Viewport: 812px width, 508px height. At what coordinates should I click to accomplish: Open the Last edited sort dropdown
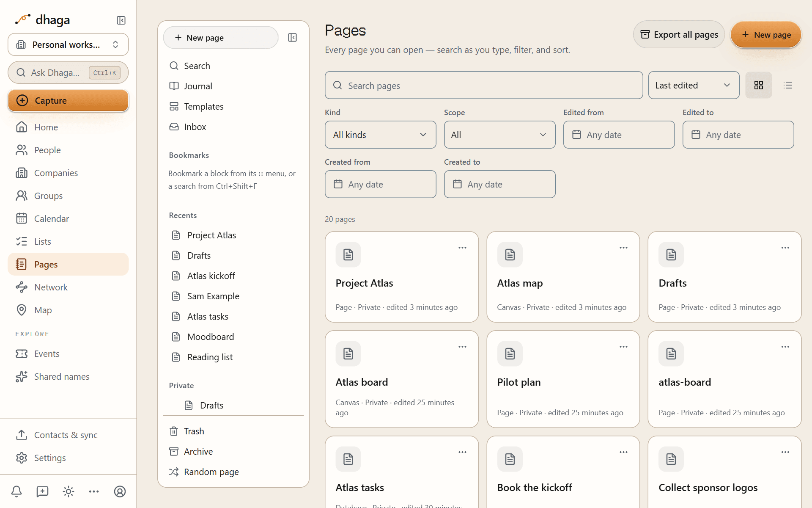tap(694, 85)
